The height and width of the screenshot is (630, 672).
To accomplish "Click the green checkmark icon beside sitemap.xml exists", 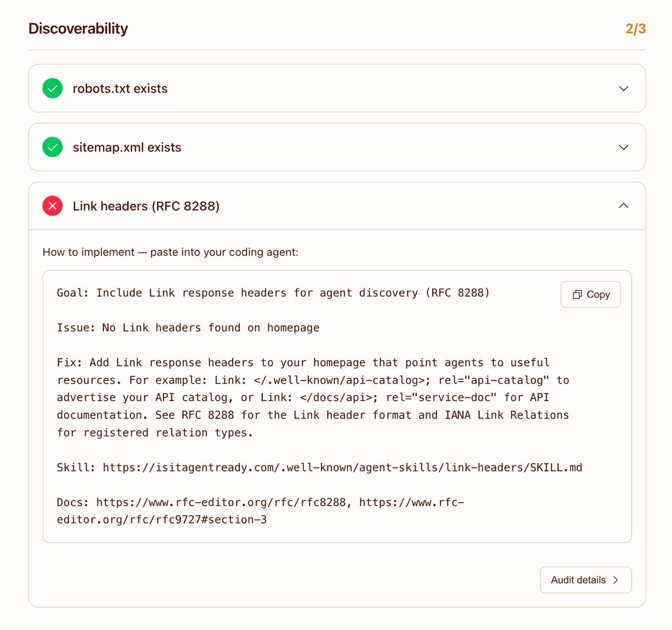I will (x=52, y=148).
